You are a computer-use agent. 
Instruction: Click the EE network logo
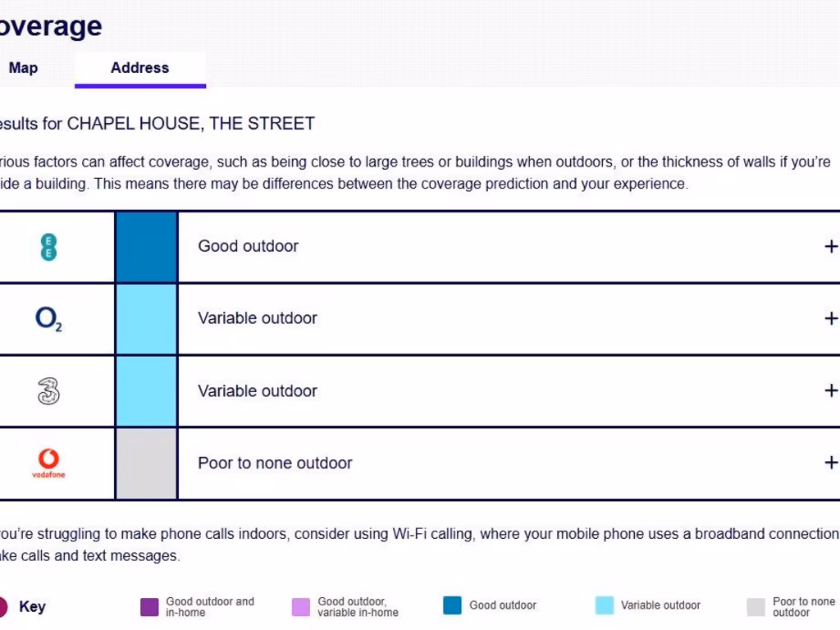tap(48, 247)
